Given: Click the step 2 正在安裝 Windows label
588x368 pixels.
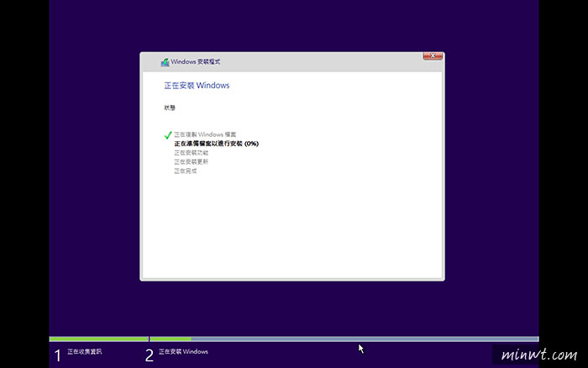Looking at the screenshot, I should tap(183, 352).
